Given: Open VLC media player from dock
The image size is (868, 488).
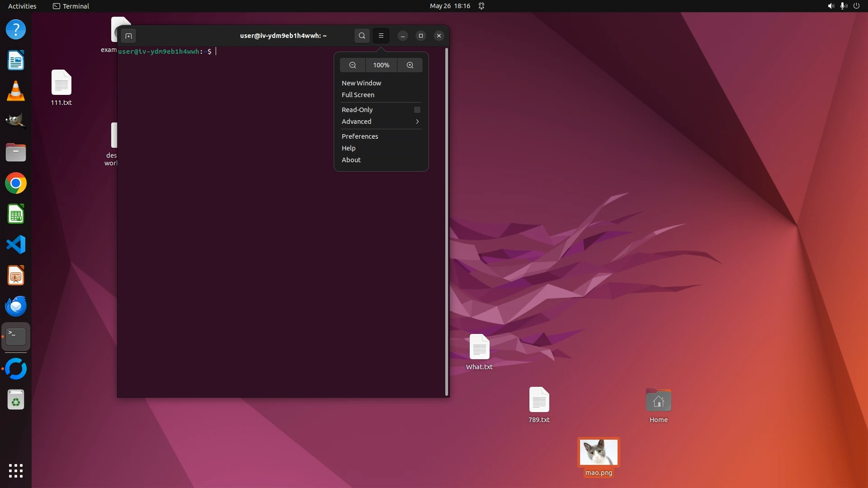Looking at the screenshot, I should click(x=16, y=91).
